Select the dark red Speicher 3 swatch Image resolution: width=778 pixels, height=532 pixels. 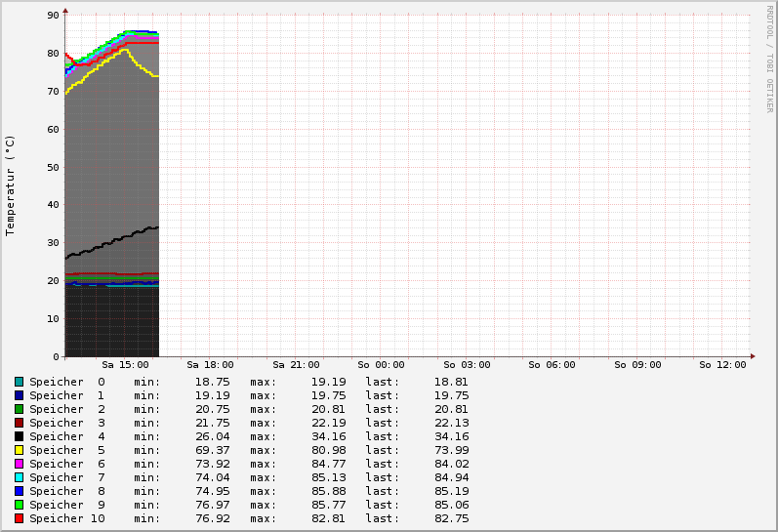tap(19, 423)
